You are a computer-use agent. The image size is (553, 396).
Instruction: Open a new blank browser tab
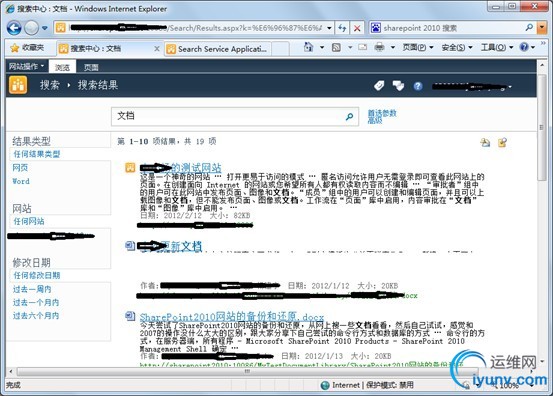pyautogui.click(x=280, y=49)
